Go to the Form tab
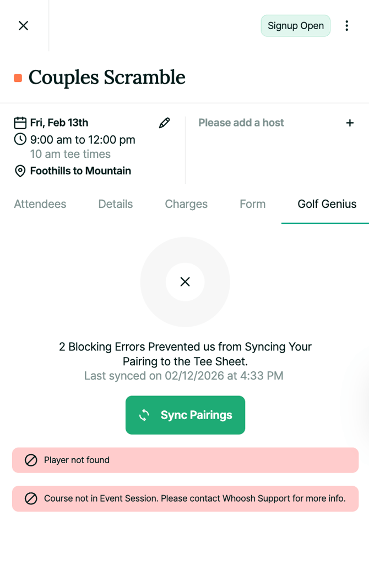 (x=253, y=204)
